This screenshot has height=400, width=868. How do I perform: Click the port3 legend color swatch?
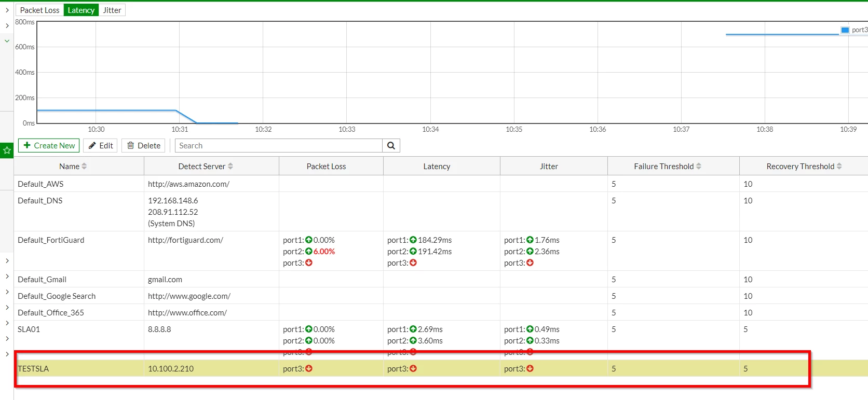pos(845,30)
